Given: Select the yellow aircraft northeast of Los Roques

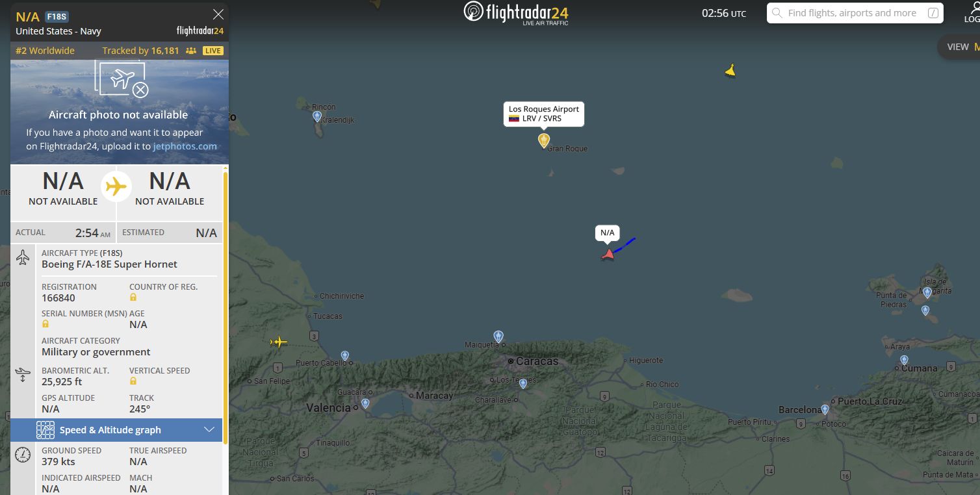Looking at the screenshot, I should click(730, 70).
